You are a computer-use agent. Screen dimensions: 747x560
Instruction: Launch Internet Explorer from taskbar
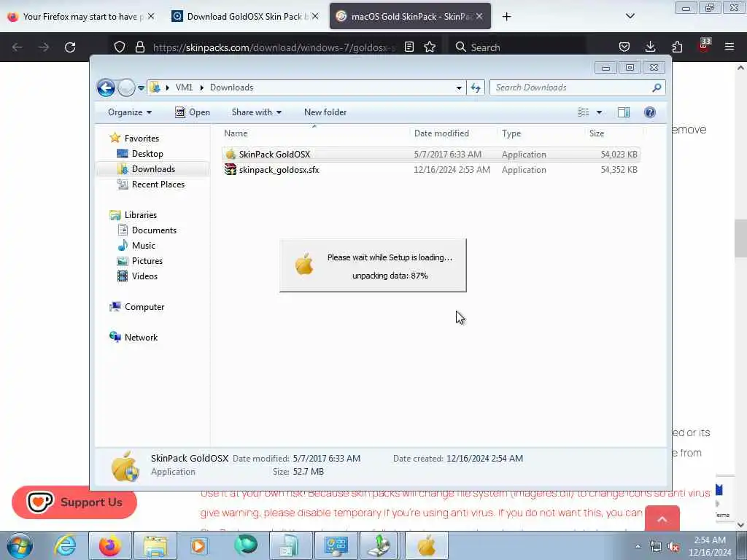click(x=65, y=545)
